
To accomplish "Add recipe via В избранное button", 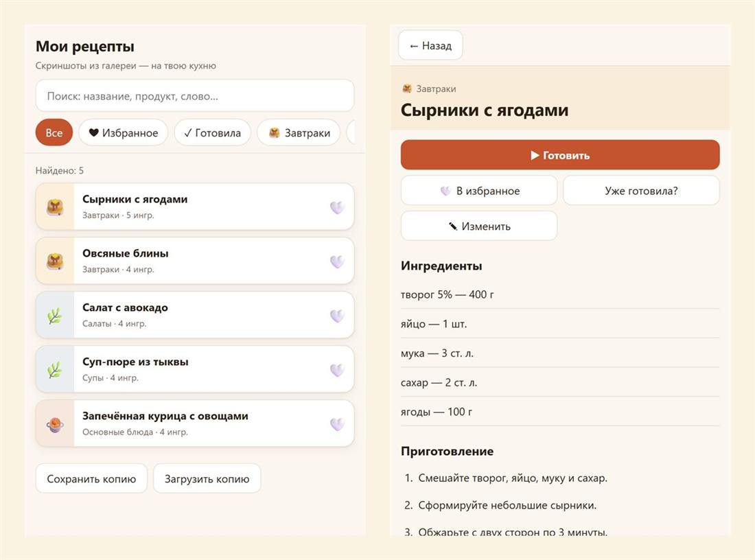I will pos(479,191).
